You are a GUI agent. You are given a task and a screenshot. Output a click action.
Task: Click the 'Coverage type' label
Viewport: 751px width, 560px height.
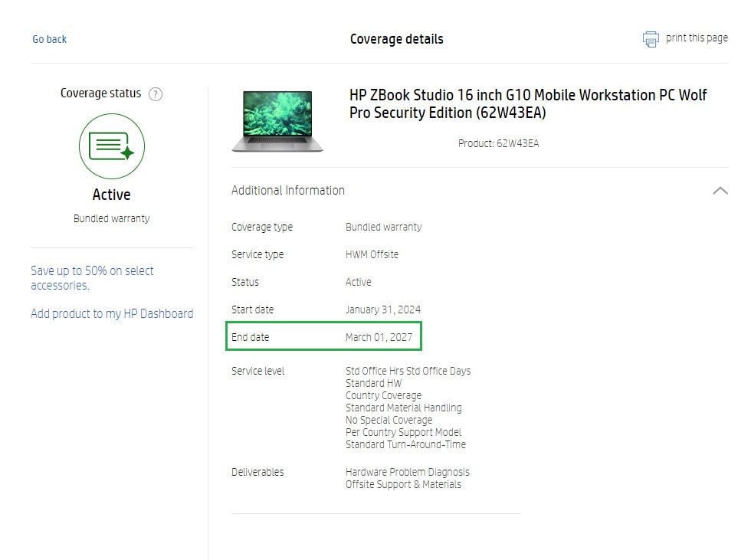[262, 227]
